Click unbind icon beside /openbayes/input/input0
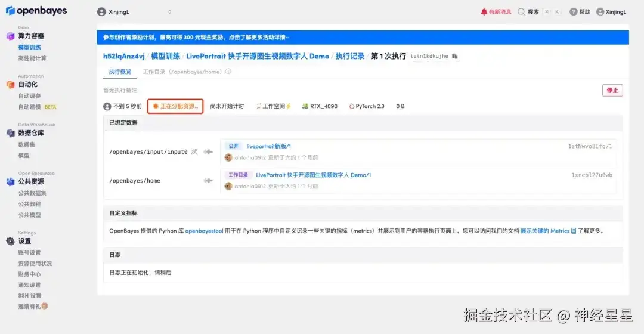This screenshot has height=334, width=644. click(x=194, y=152)
